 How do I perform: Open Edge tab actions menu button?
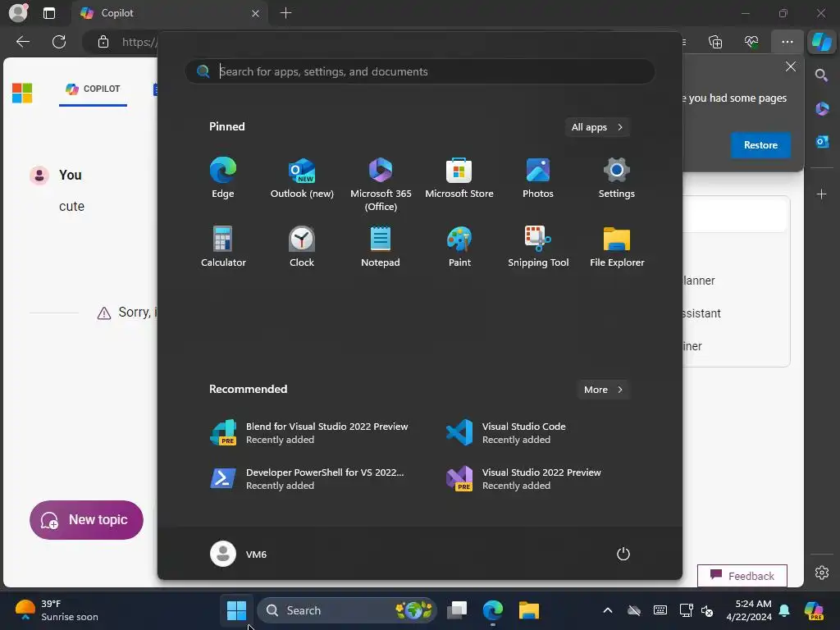[48, 13]
